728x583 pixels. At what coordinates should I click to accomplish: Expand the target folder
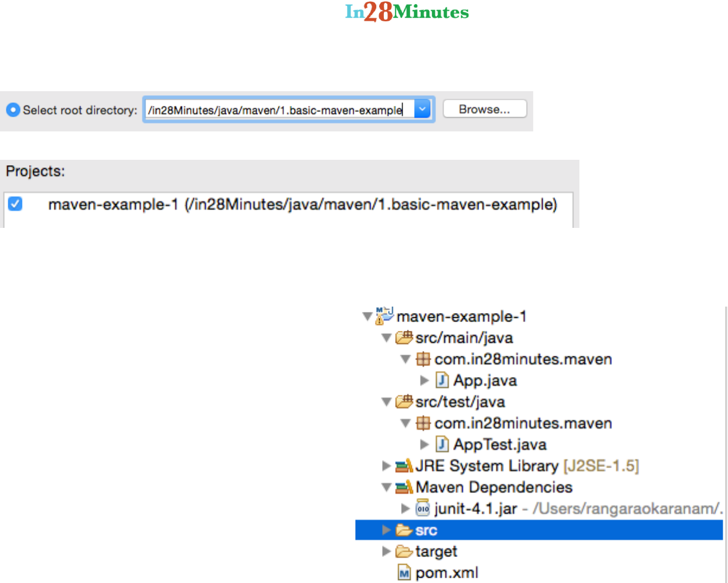pos(386,551)
